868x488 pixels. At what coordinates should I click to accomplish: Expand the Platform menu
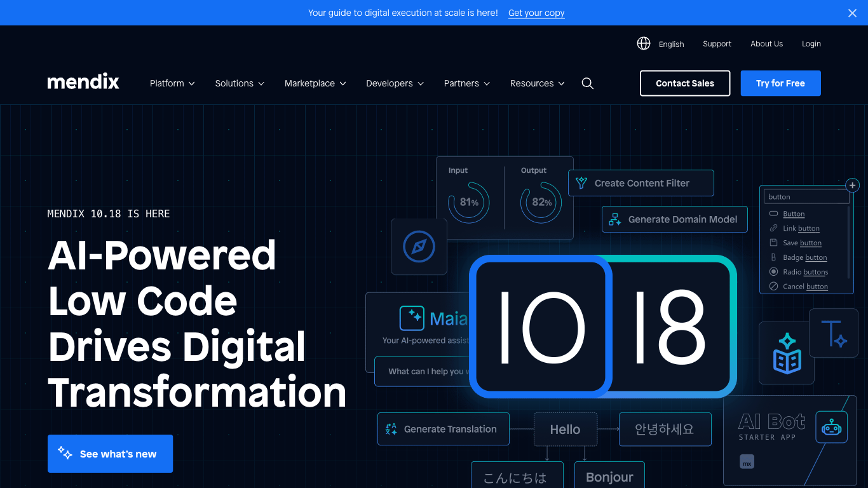(x=172, y=83)
